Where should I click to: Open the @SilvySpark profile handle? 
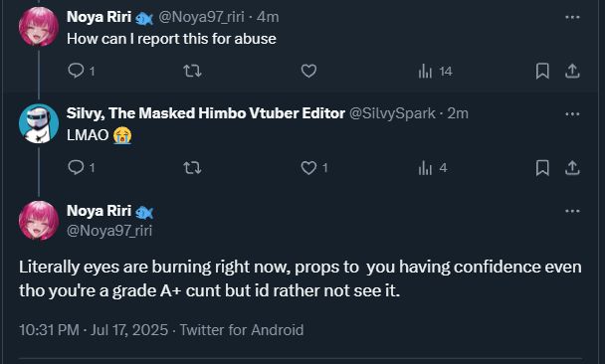click(392, 113)
